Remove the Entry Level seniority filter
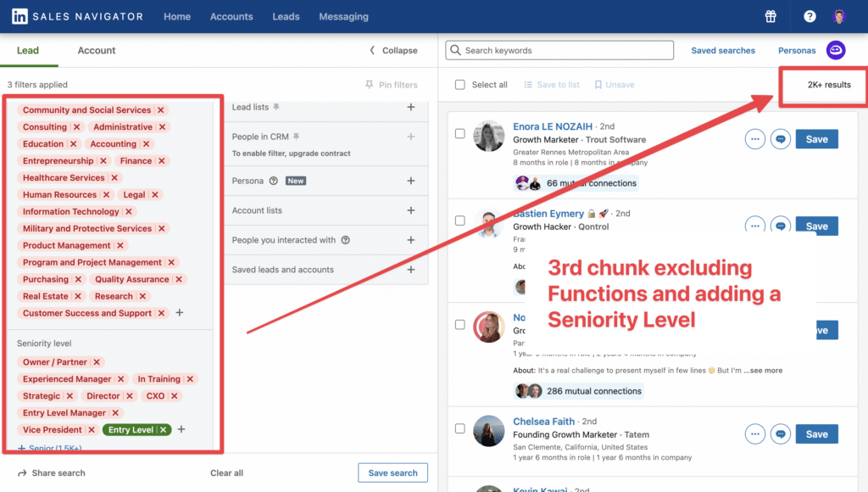 pyautogui.click(x=164, y=430)
